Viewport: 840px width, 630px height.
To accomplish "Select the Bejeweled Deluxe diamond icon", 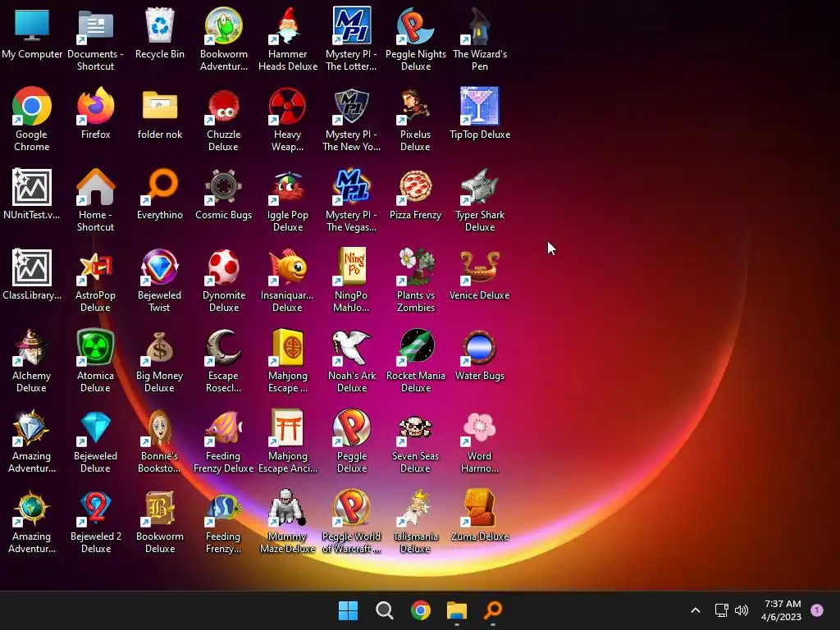I will (x=95, y=428).
